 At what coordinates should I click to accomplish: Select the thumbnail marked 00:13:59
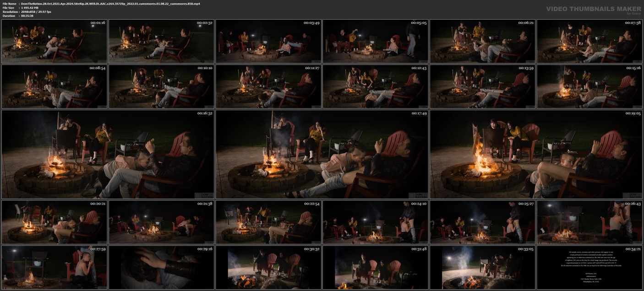[x=482, y=86]
